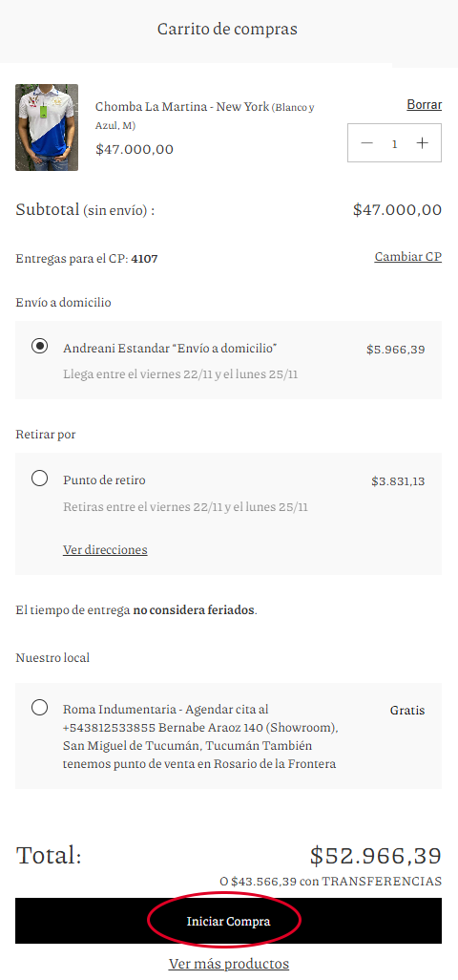Click the Iniciar Compra button
This screenshot has height=980, width=458.
228,921
